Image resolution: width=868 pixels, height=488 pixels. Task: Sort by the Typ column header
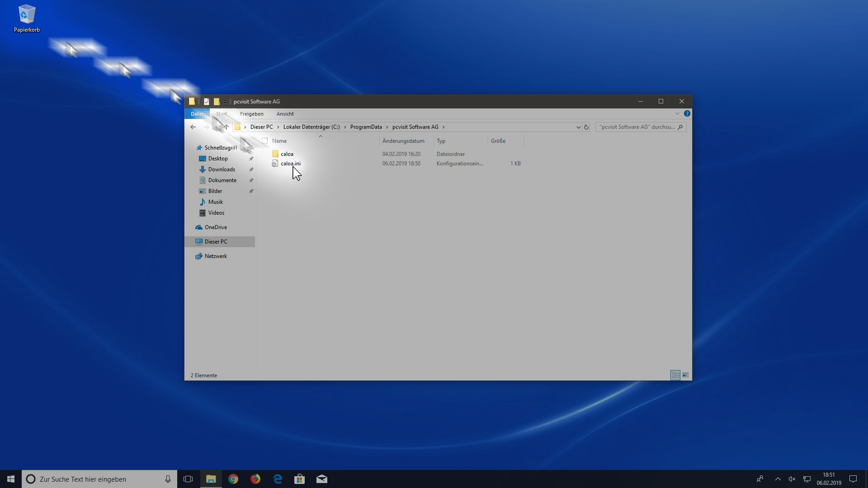point(441,141)
